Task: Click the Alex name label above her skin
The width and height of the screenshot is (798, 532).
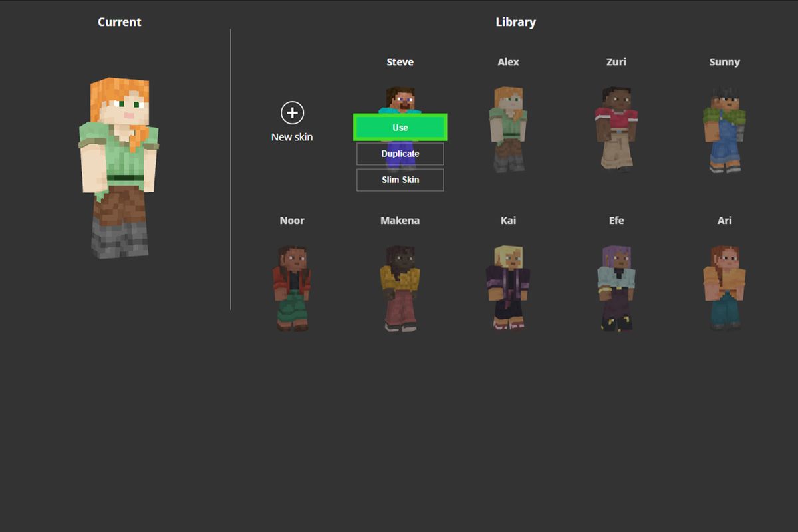Action: point(508,61)
